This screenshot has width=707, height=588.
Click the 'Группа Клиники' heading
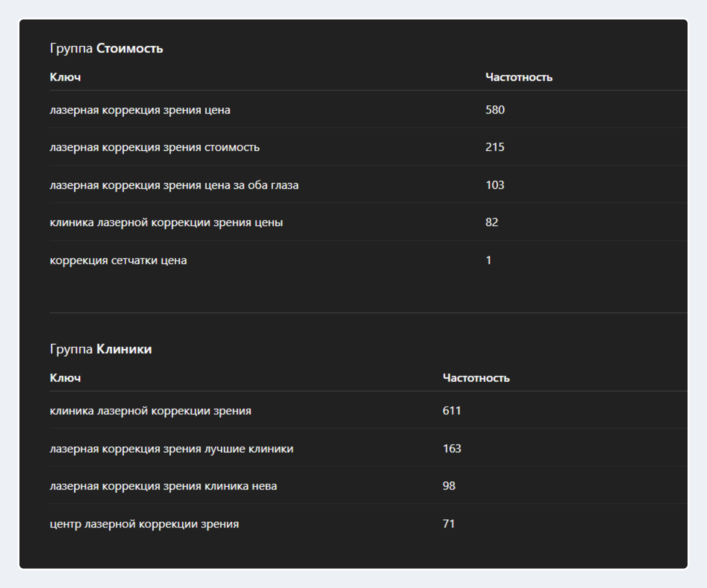pos(101,349)
